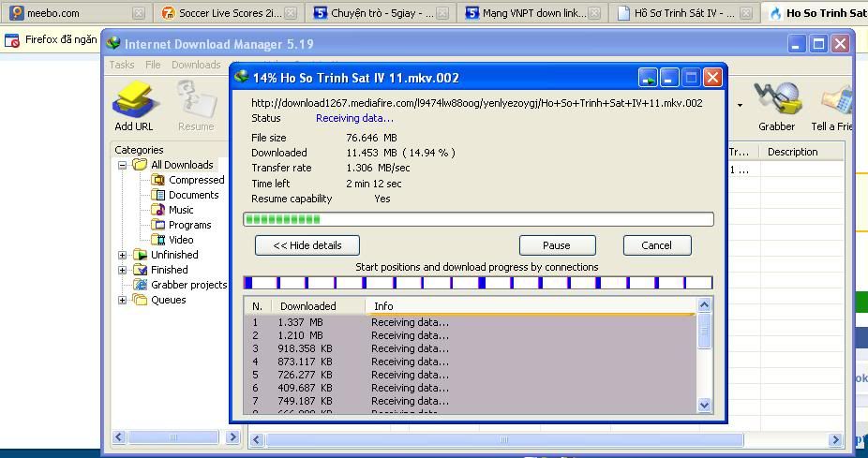The width and height of the screenshot is (868, 458).
Task: Switch to the Chuyện trò - 5giay tab
Action: click(x=381, y=13)
